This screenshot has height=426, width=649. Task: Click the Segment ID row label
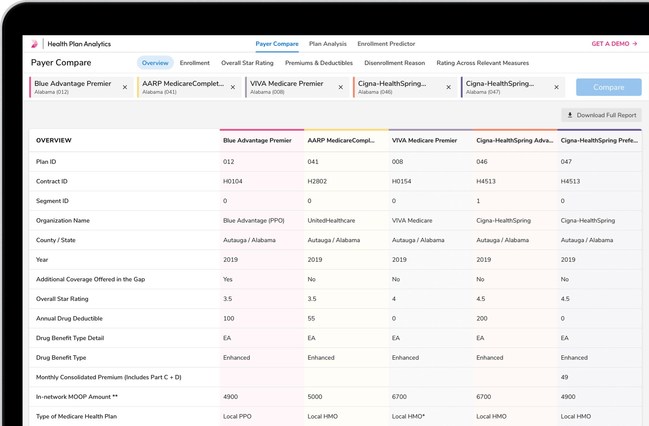click(x=52, y=201)
